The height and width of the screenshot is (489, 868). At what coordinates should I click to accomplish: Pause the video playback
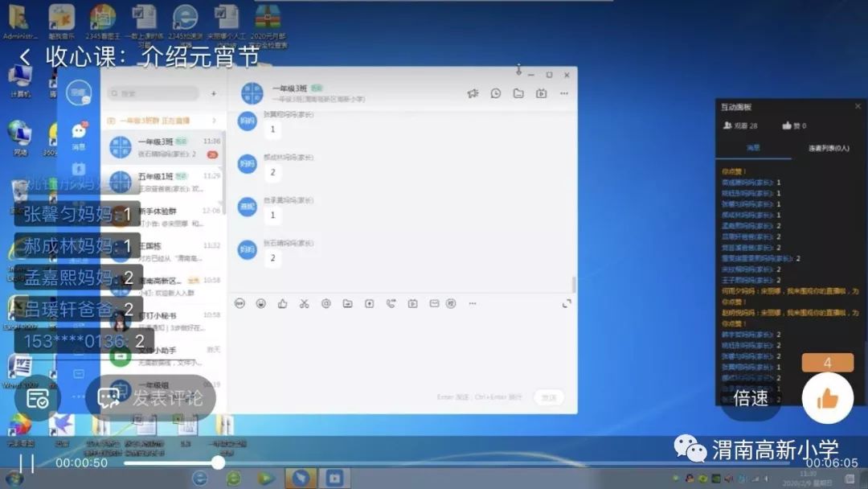click(26, 463)
